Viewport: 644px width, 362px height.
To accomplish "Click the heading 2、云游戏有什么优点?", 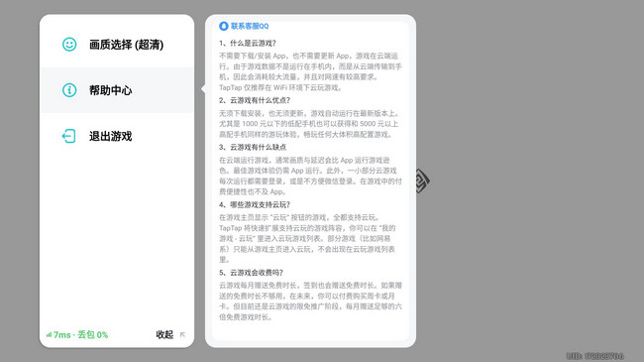I will pyautogui.click(x=255, y=100).
